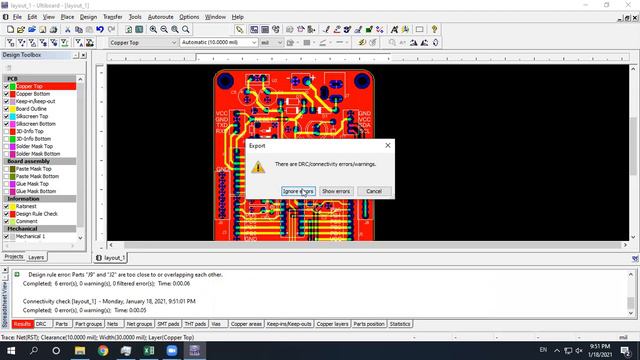Toggle the Spreadsheet View toolbar icon
The image size is (640, 360).
point(265,29)
